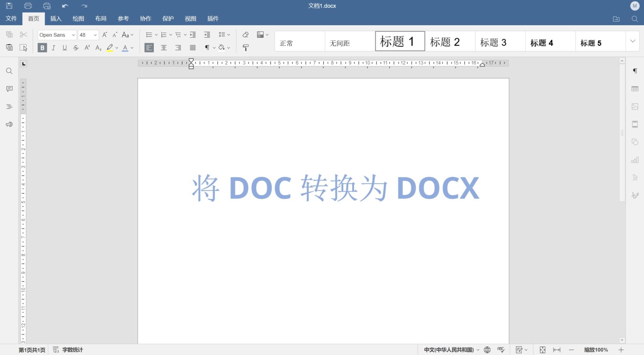Open paragraph settings in the right sidebar
Image resolution: width=644 pixels, height=355 pixels.
click(635, 71)
